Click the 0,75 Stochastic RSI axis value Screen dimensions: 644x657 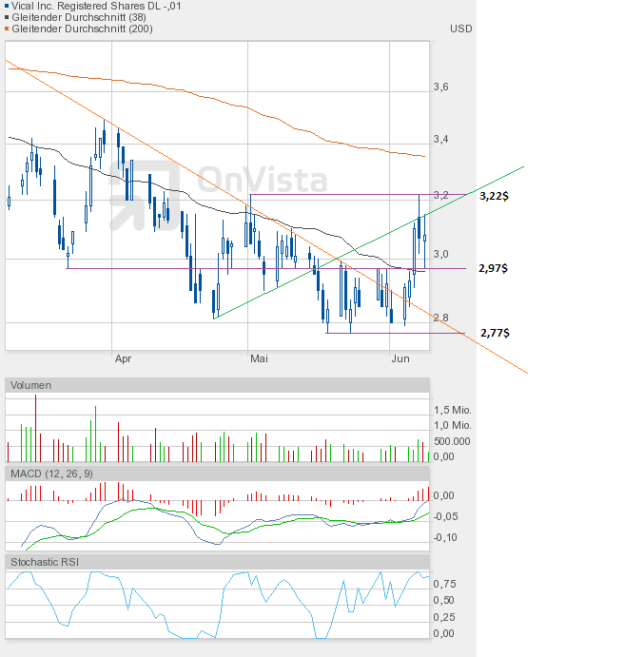(x=444, y=584)
